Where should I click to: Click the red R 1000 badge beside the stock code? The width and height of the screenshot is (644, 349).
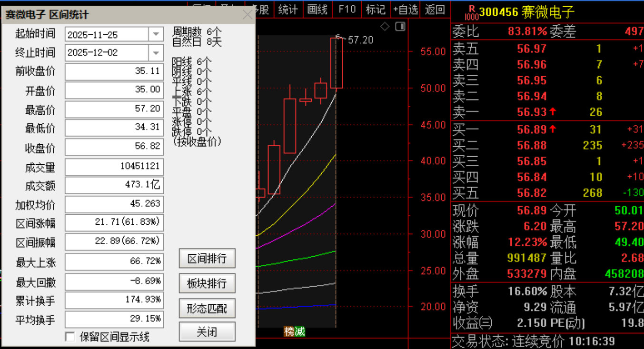coord(473,12)
